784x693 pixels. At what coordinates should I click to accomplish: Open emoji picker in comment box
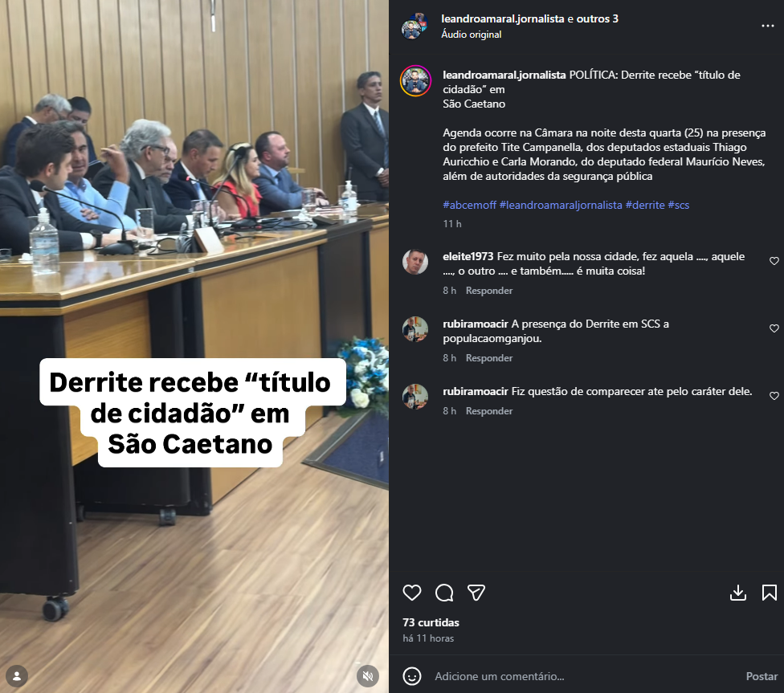tap(412, 676)
